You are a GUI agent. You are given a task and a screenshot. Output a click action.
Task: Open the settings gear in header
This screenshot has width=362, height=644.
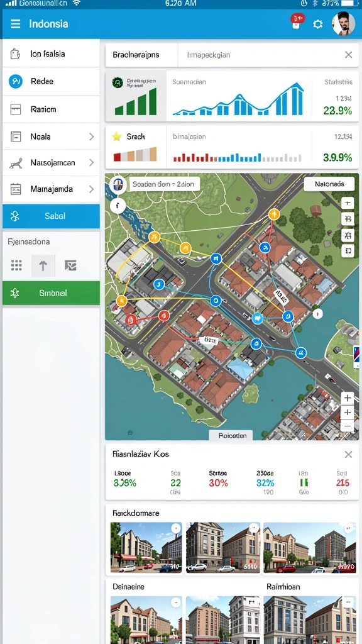point(317,25)
